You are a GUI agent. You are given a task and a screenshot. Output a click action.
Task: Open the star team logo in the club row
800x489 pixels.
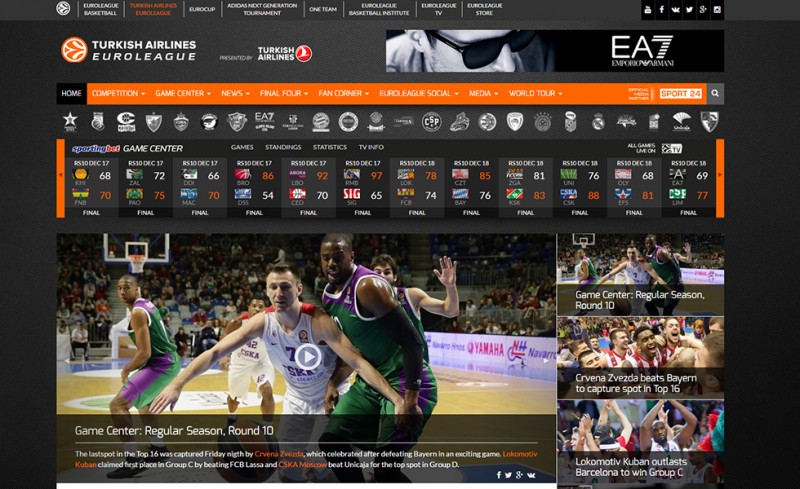[70, 122]
